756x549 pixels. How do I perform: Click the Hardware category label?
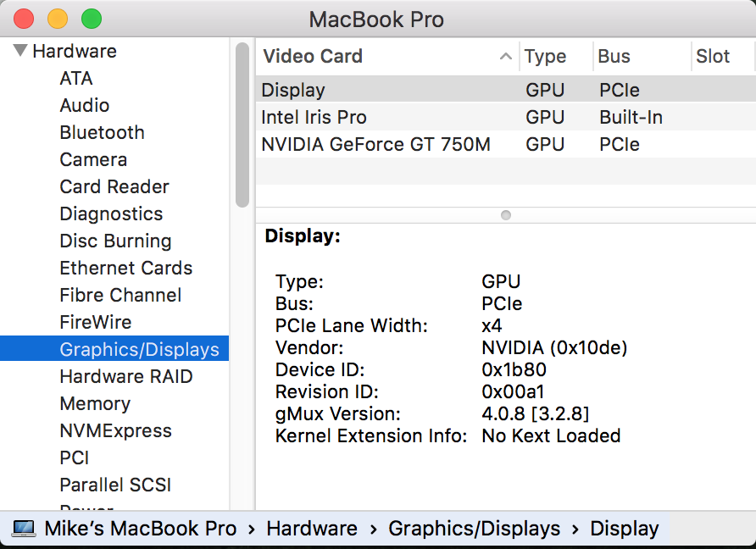click(x=75, y=51)
